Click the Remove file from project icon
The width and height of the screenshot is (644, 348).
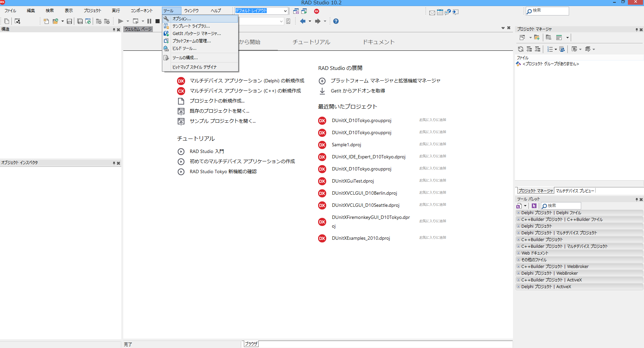click(107, 21)
